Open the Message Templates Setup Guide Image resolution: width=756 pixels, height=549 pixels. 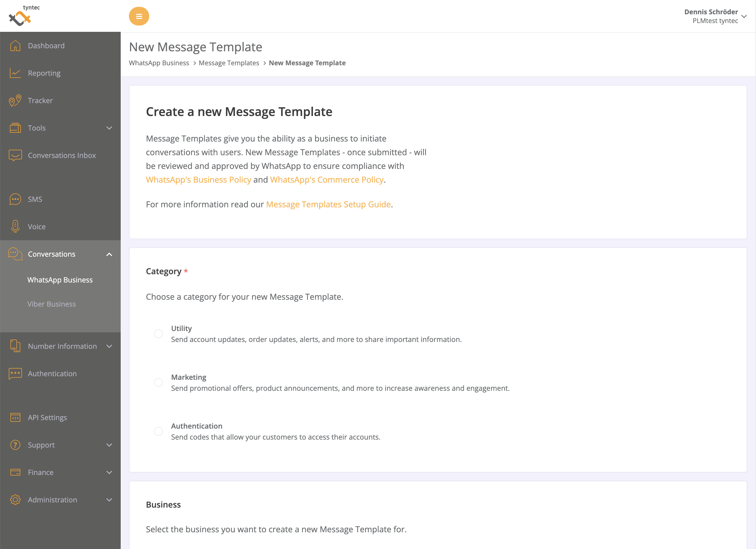click(x=328, y=203)
